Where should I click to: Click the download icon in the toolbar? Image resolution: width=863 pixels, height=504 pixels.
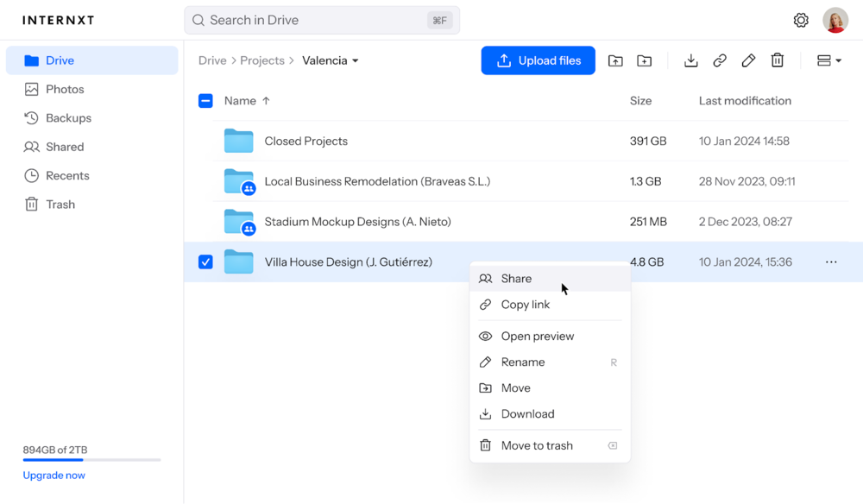pyautogui.click(x=690, y=60)
